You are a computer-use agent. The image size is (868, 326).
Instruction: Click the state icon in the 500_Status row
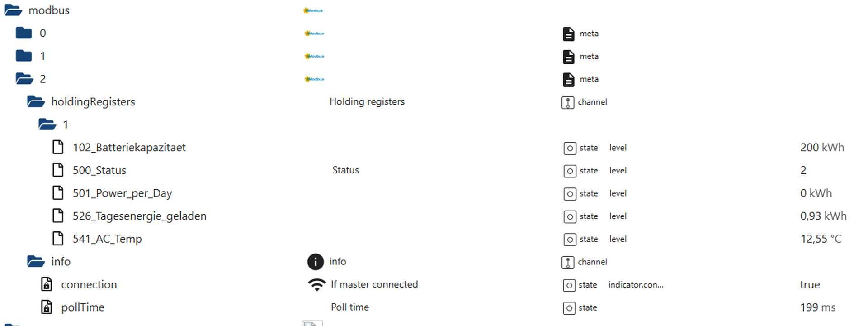click(x=570, y=171)
